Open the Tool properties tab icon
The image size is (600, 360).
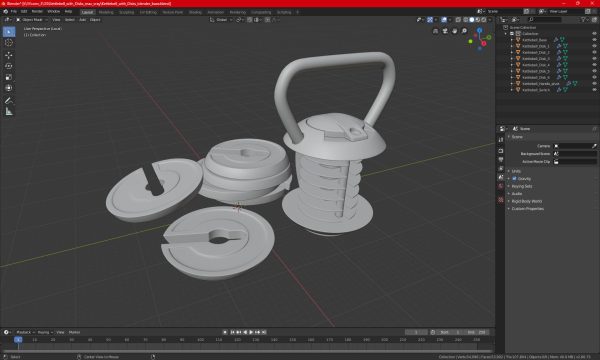point(501,140)
